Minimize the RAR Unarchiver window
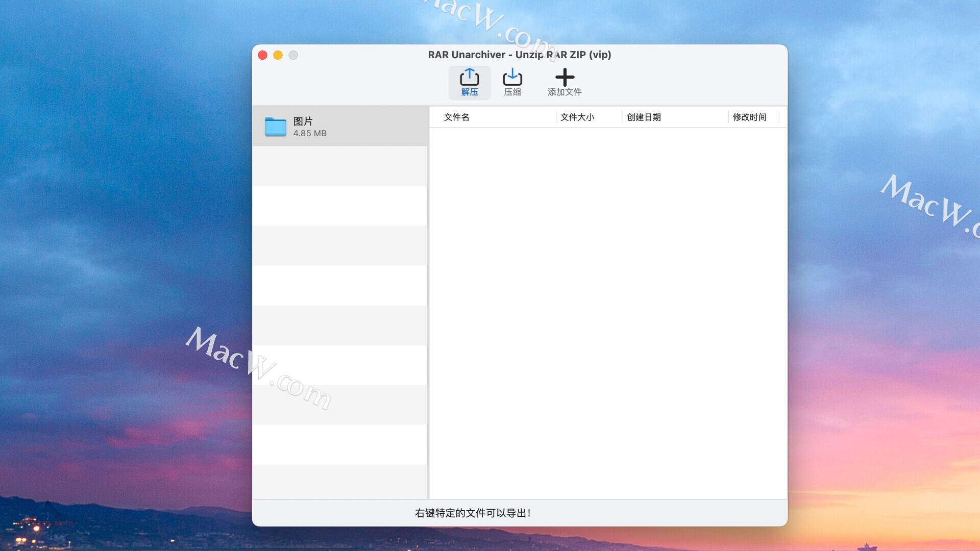Viewport: 980px width, 551px height. [278, 55]
